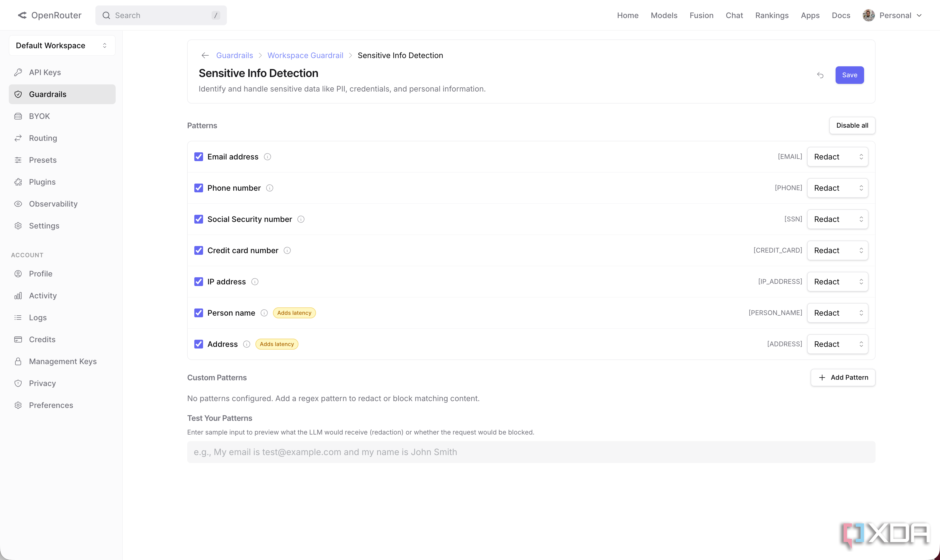Viewport: 940px width, 560px height.
Task: Disable the Address pattern checkbox
Action: (x=198, y=344)
